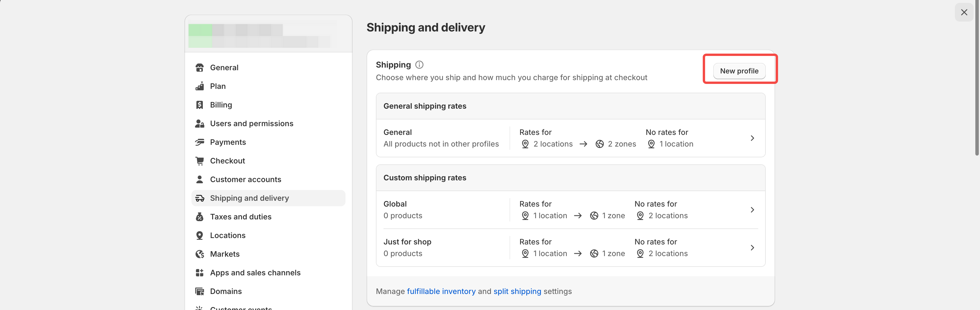Image resolution: width=980 pixels, height=310 pixels.
Task: Create a New profile
Action: 739,71
